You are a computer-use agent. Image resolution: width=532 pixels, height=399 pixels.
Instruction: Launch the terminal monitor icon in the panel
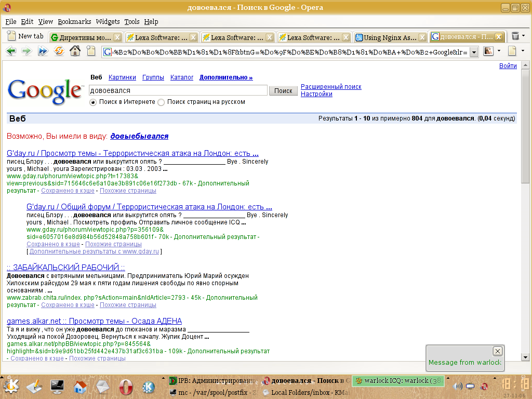pyautogui.click(x=57, y=387)
